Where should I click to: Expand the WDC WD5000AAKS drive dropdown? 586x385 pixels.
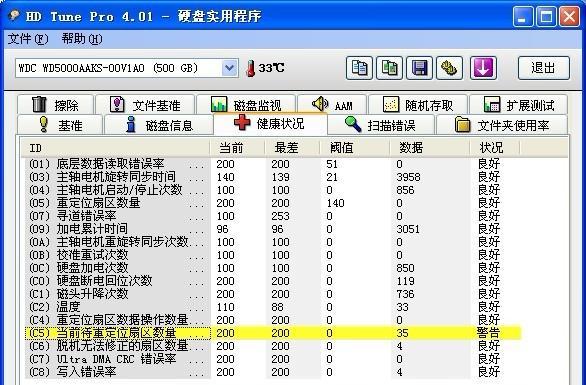pos(229,68)
